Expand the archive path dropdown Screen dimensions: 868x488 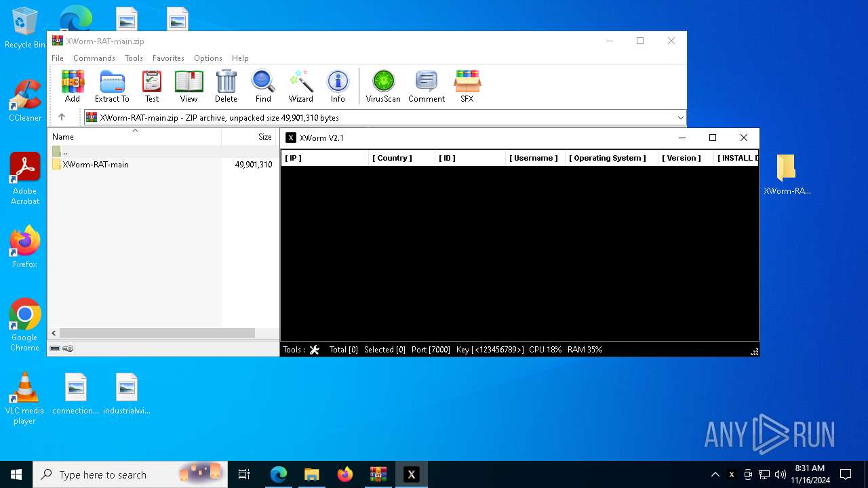[x=680, y=117]
